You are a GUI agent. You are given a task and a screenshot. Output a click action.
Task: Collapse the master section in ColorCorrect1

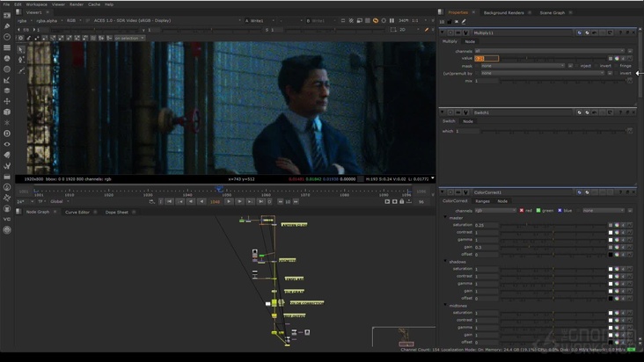pyautogui.click(x=445, y=218)
